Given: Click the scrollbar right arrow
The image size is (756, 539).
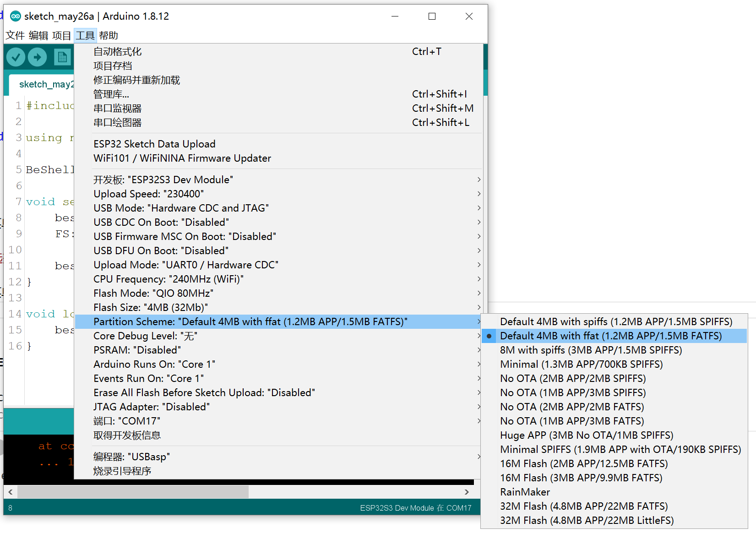Looking at the screenshot, I should point(467,492).
